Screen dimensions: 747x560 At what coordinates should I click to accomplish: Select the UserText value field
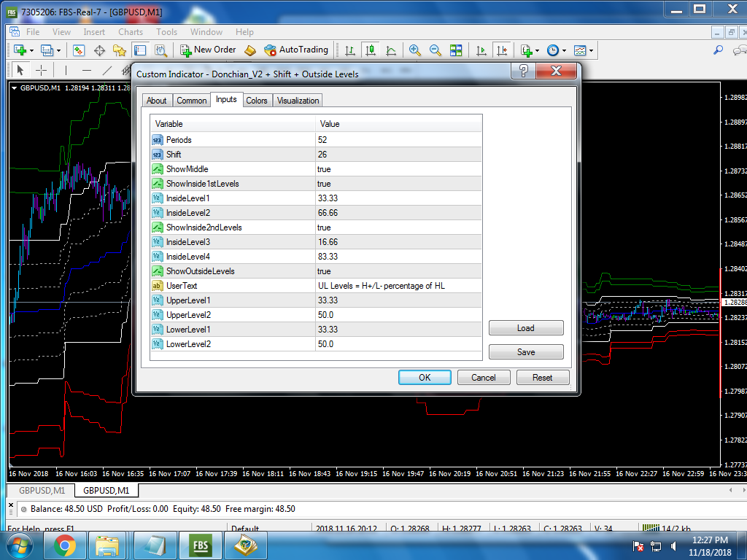pyautogui.click(x=399, y=286)
